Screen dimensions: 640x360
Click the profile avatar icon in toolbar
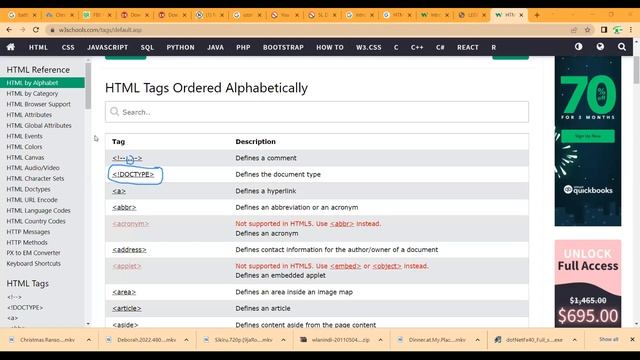tap(618, 30)
